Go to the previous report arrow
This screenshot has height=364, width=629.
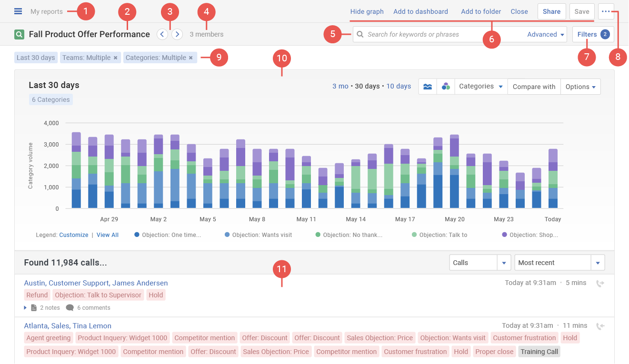(x=162, y=34)
